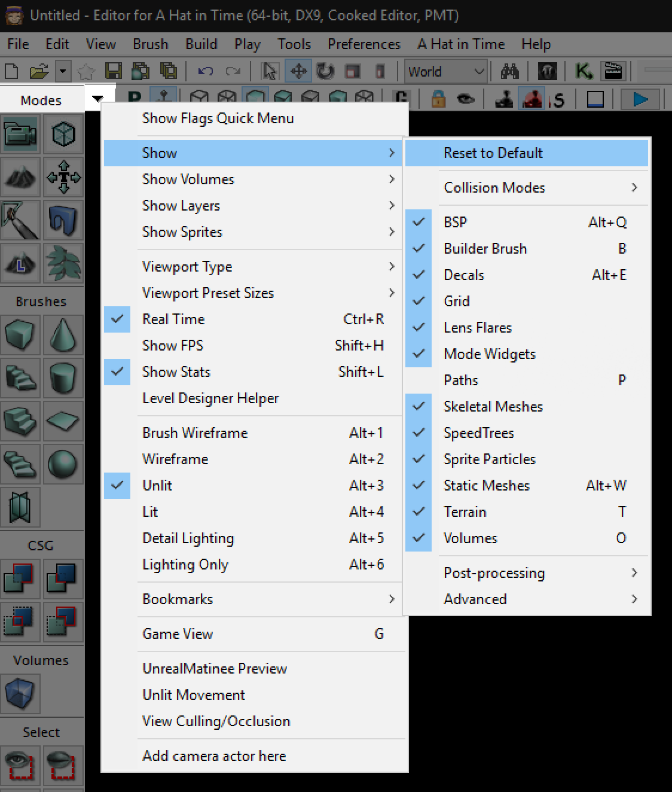The image size is (672, 792).
Task: Expand Viewport Preset Sizes submenu
Action: 255,293
